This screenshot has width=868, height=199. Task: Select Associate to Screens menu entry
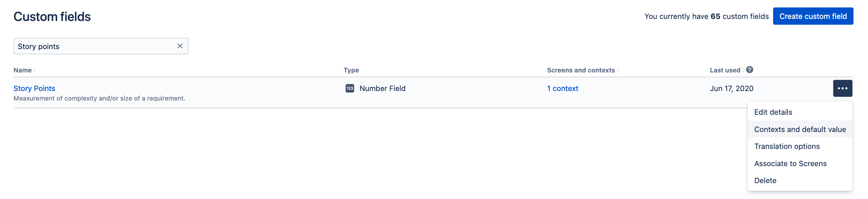(790, 163)
